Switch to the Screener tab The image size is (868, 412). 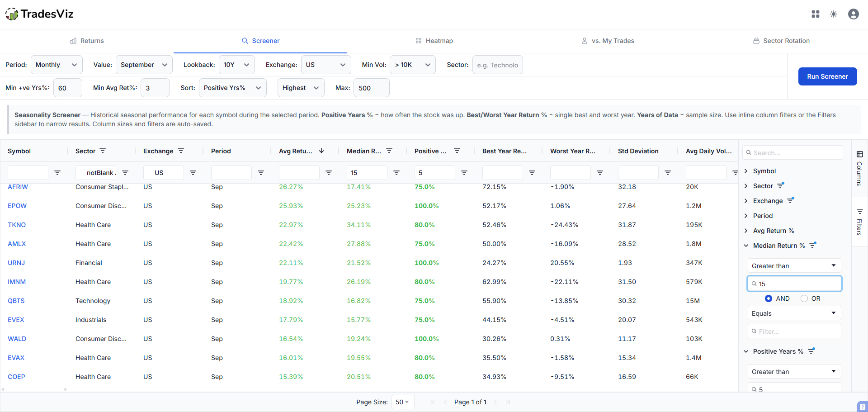point(260,41)
